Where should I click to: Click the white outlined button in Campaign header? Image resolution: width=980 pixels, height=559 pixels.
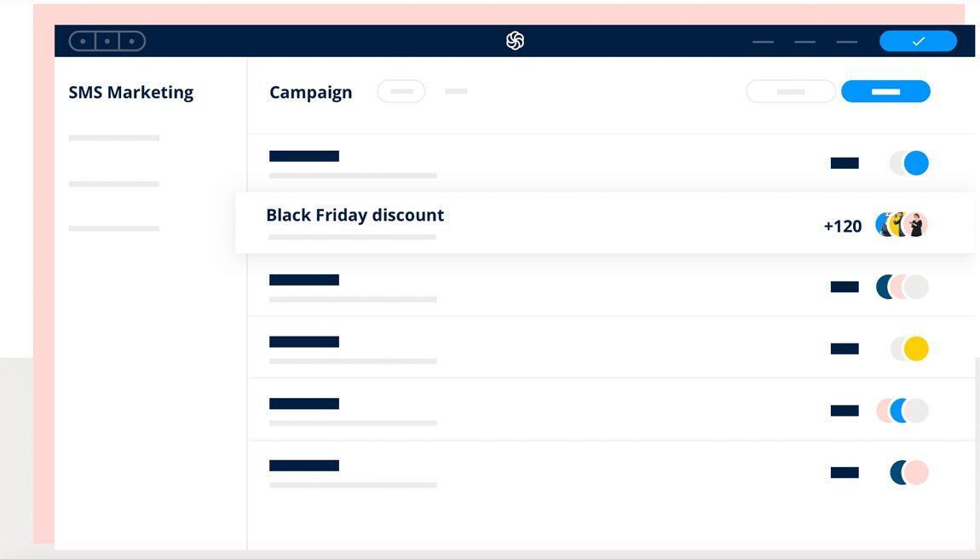coord(790,91)
